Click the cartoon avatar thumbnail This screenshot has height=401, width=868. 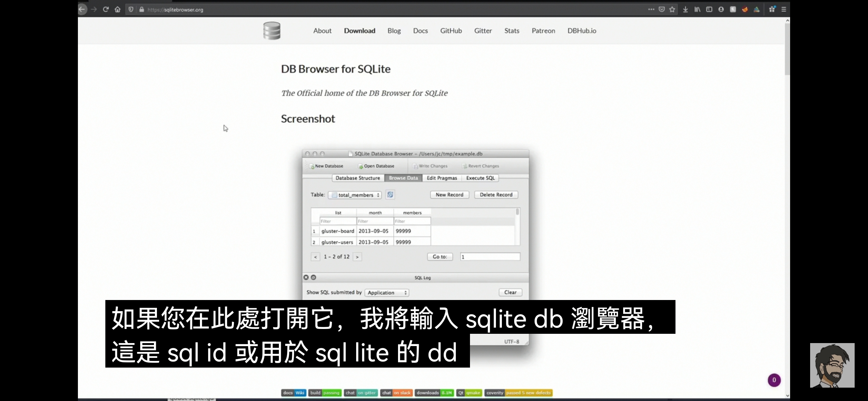point(832,365)
